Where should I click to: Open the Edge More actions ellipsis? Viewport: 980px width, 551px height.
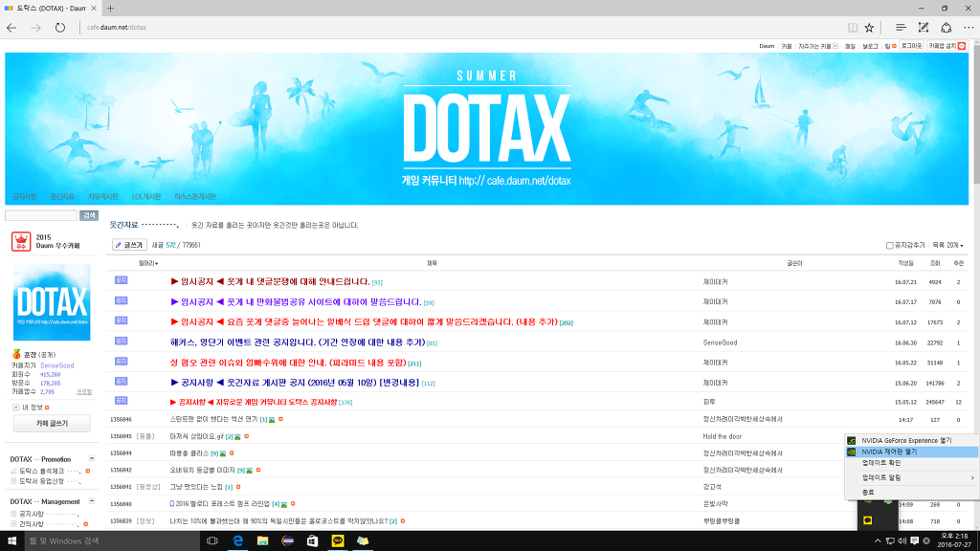pos(969,28)
